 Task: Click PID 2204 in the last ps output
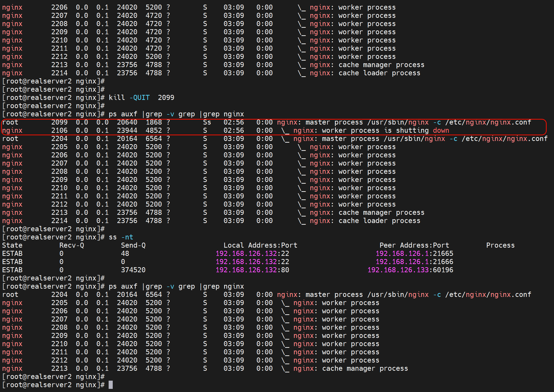pyautogui.click(x=59, y=294)
